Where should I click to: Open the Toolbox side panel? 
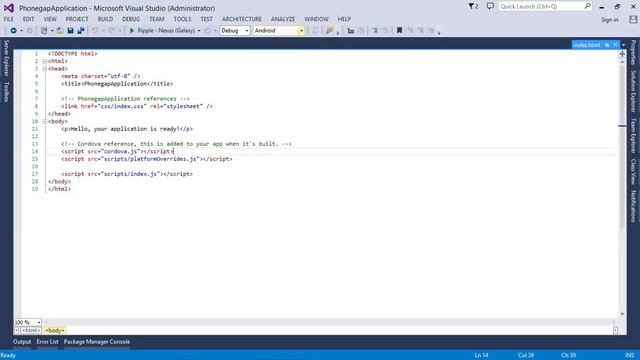[x=6, y=91]
